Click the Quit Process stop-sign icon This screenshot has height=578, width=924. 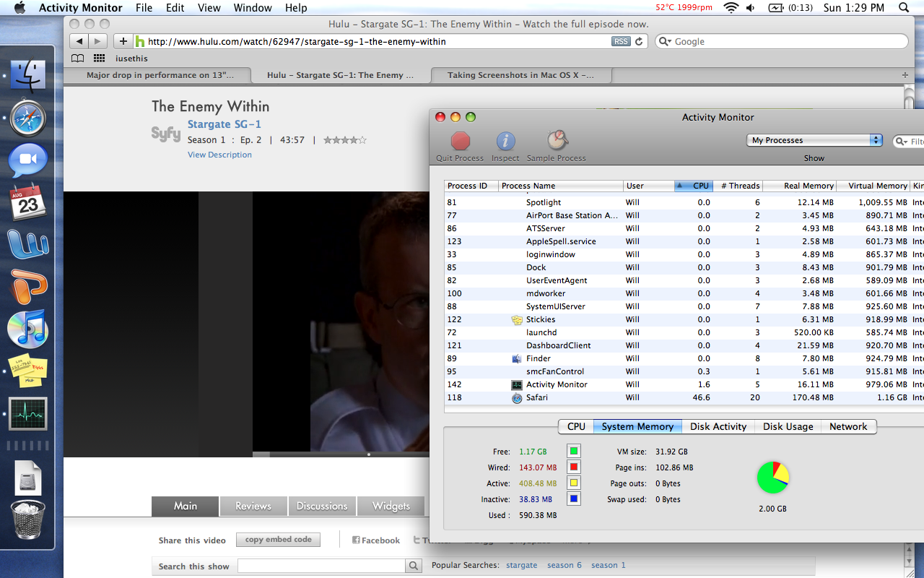click(461, 141)
